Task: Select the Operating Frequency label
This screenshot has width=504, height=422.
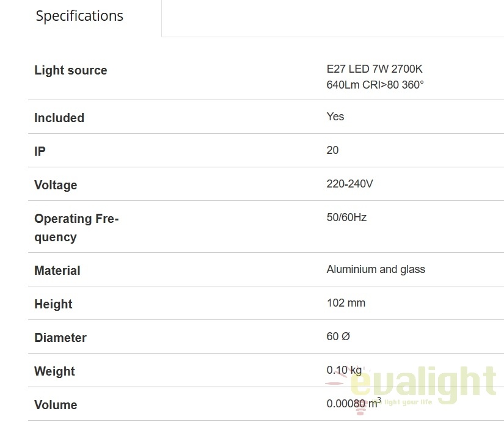Action: pos(76,228)
